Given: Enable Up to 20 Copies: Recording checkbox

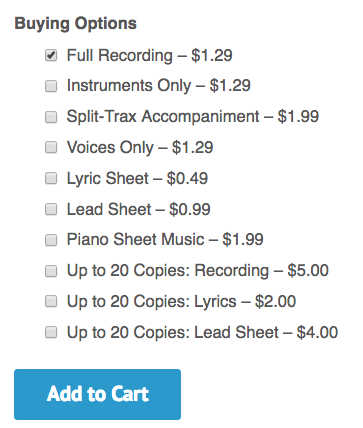Looking at the screenshot, I should pos(51,271).
